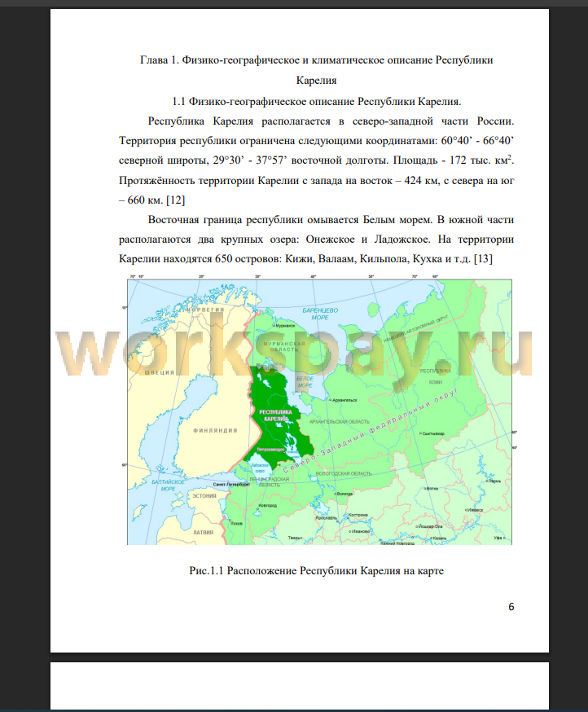The height and width of the screenshot is (712, 588).
Task: Click the city 'Петрозаводск' on the map
Action: pyautogui.click(x=270, y=449)
